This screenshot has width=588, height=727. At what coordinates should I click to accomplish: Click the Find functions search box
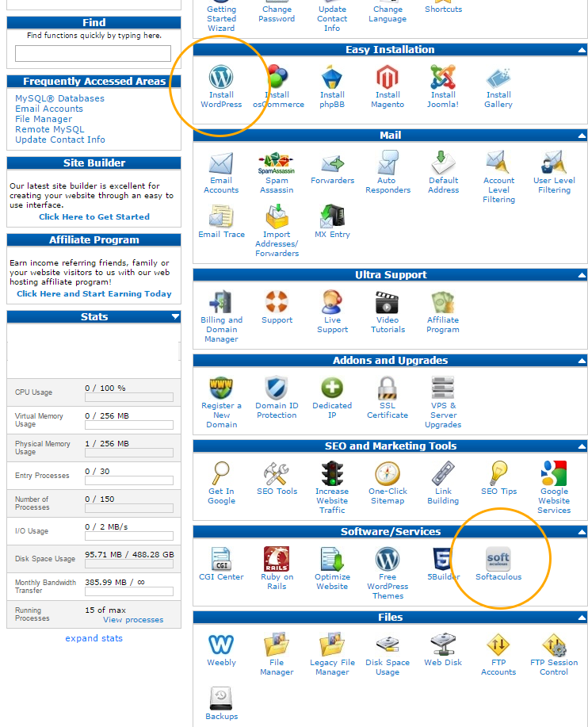[94, 53]
